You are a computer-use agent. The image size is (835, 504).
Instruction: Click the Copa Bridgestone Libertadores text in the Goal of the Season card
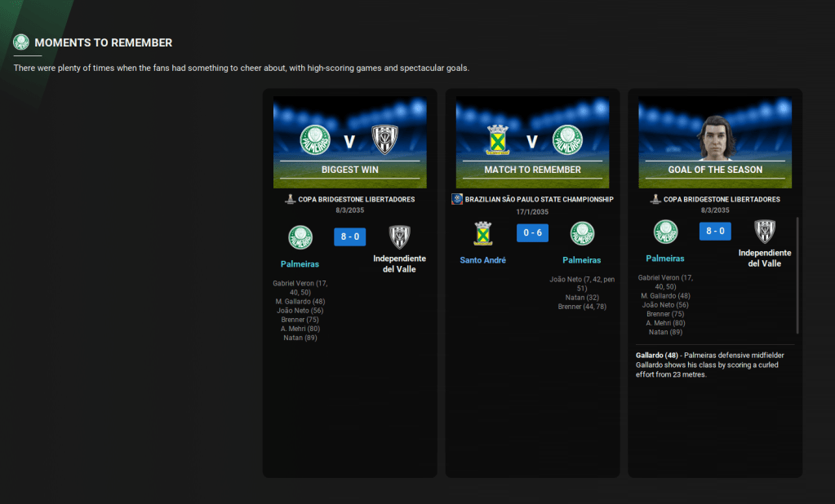pos(722,199)
